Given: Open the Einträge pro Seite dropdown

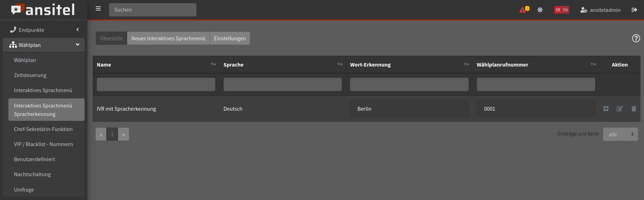Looking at the screenshot, I should [620, 134].
